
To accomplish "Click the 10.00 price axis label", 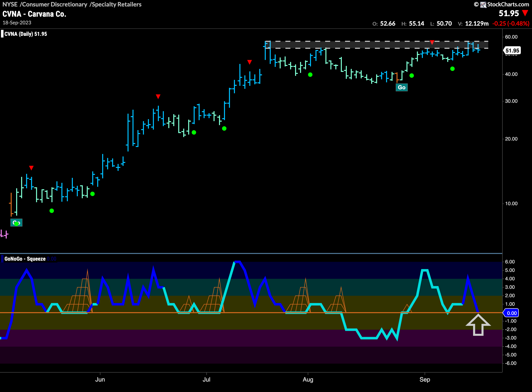I will click(511, 203).
